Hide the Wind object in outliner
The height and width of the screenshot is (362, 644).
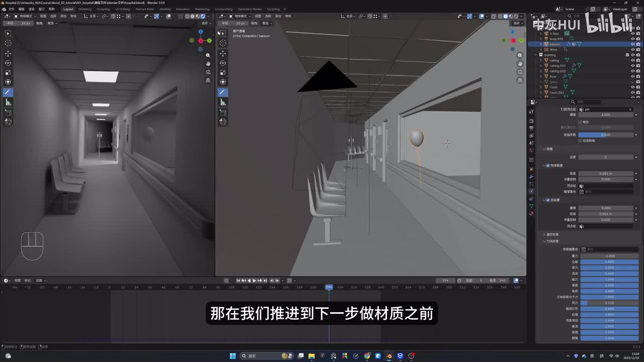(x=632, y=49)
